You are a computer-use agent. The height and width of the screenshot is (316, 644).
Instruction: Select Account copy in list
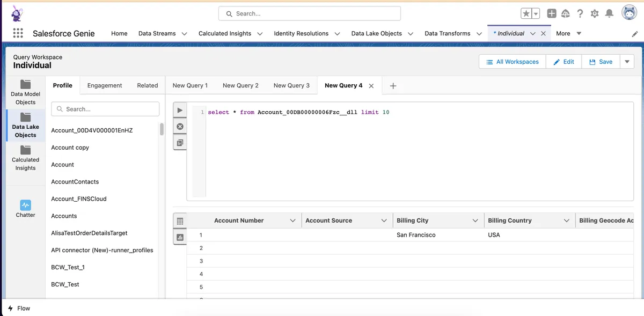pos(70,148)
